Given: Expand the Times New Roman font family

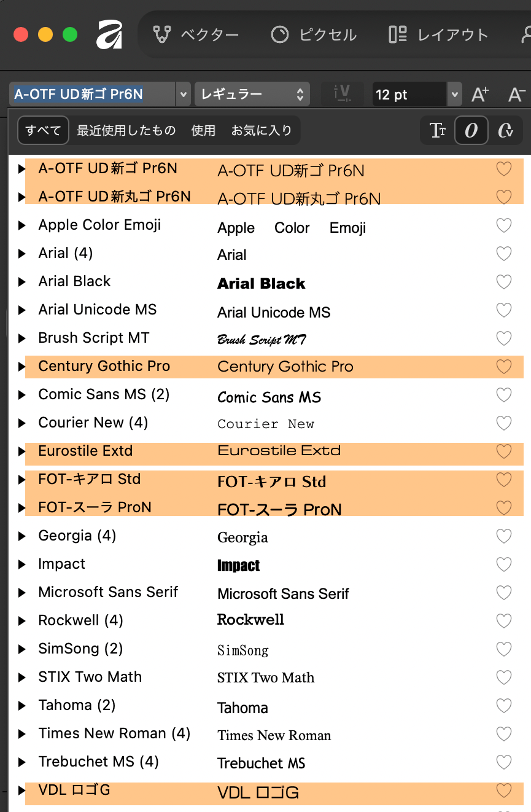Looking at the screenshot, I should pos(22,734).
